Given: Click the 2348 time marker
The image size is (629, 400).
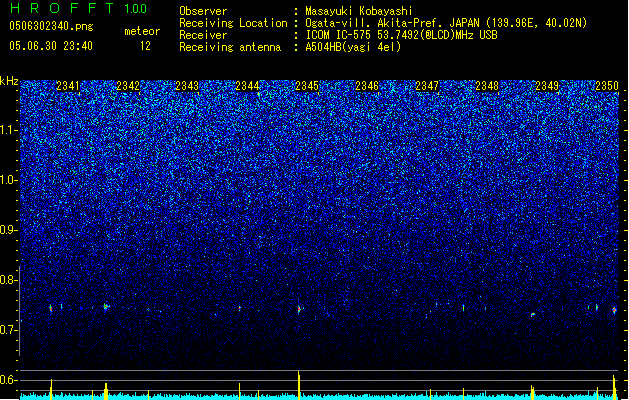Looking at the screenshot, I should click(x=487, y=86).
